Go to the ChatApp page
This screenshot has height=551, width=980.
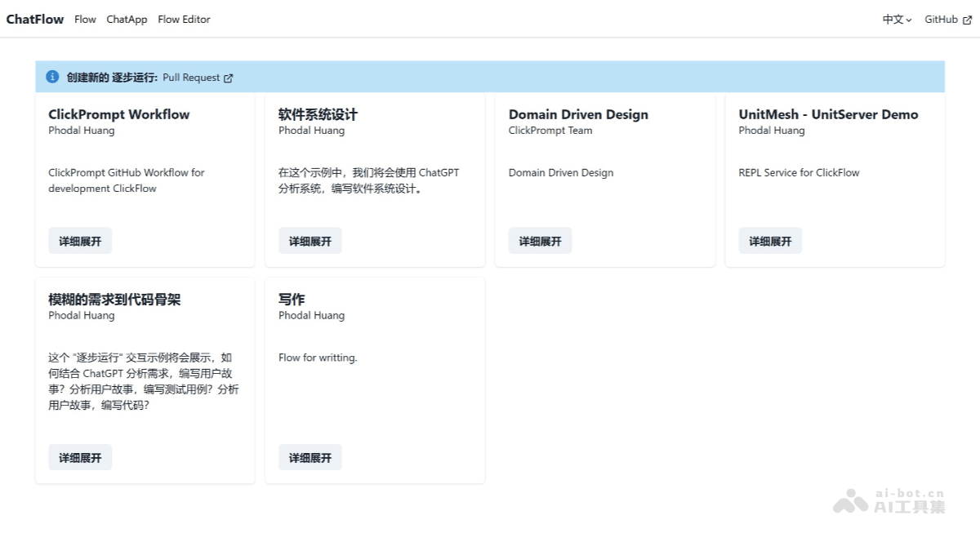127,20
